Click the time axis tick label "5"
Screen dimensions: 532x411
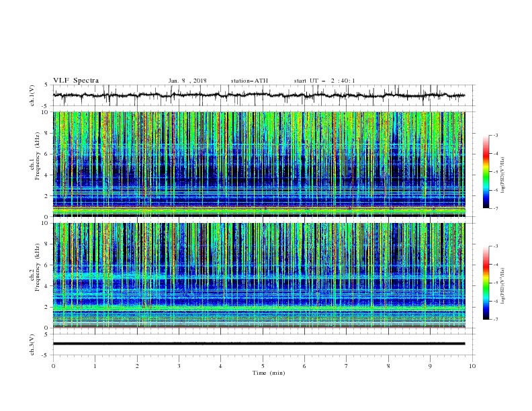click(x=263, y=366)
